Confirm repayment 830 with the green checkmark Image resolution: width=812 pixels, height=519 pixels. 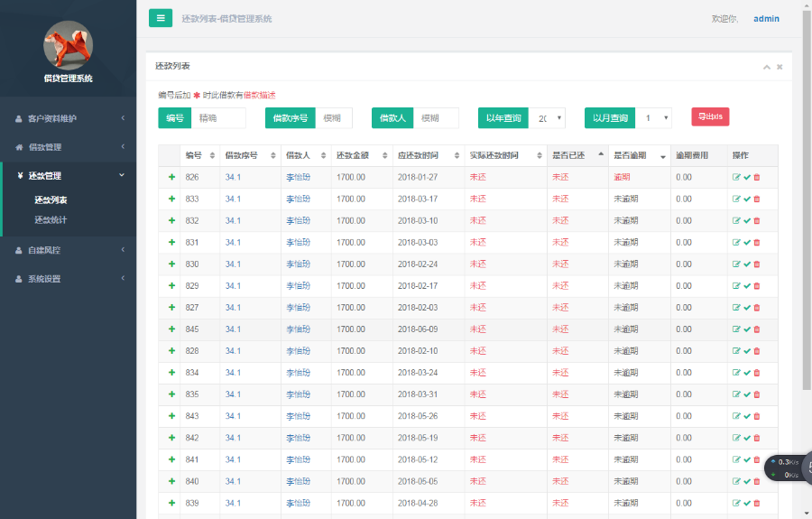click(x=747, y=264)
